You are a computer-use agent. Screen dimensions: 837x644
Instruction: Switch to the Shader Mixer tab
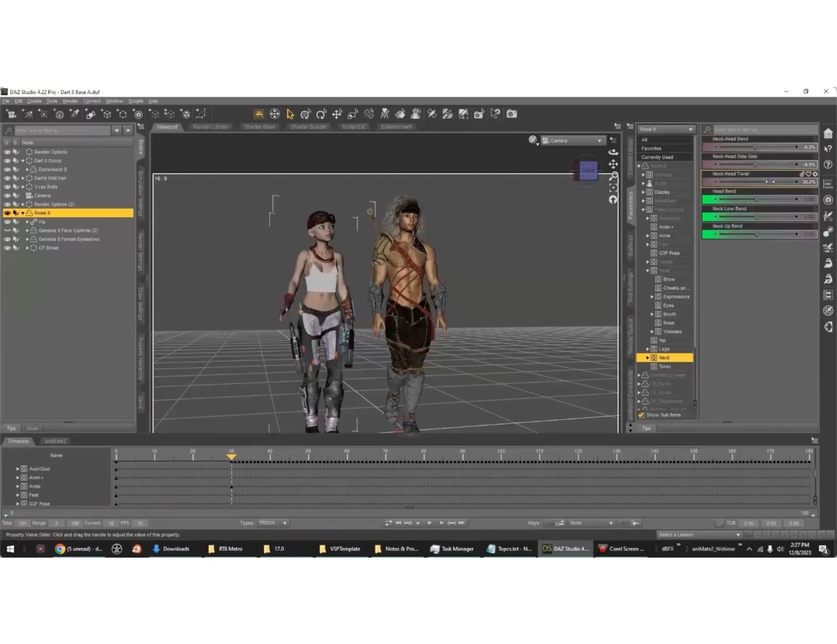(259, 127)
